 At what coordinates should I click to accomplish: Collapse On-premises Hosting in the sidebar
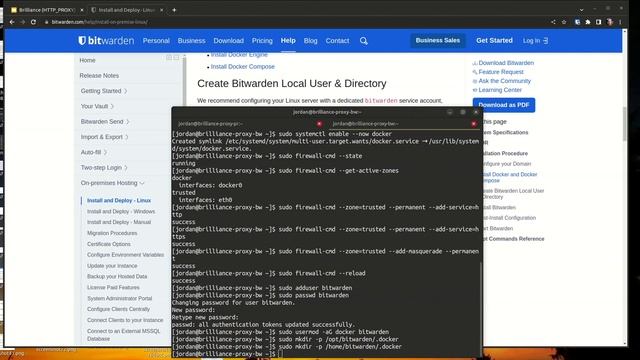click(x=113, y=183)
